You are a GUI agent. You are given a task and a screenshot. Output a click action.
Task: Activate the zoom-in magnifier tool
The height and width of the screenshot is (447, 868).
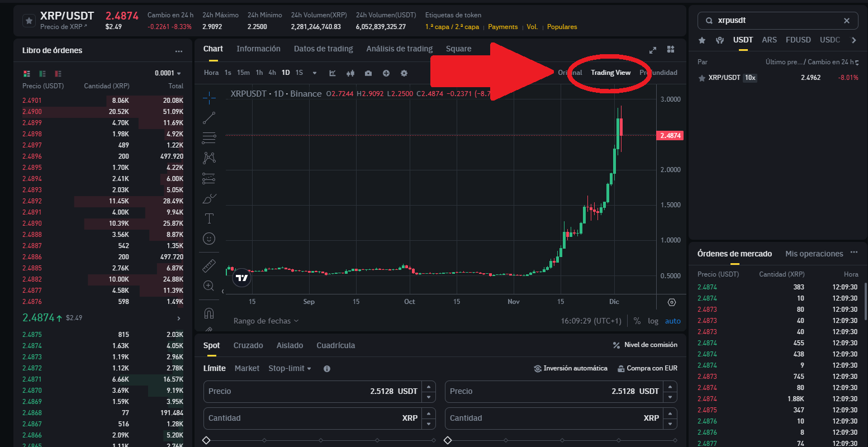pyautogui.click(x=209, y=286)
